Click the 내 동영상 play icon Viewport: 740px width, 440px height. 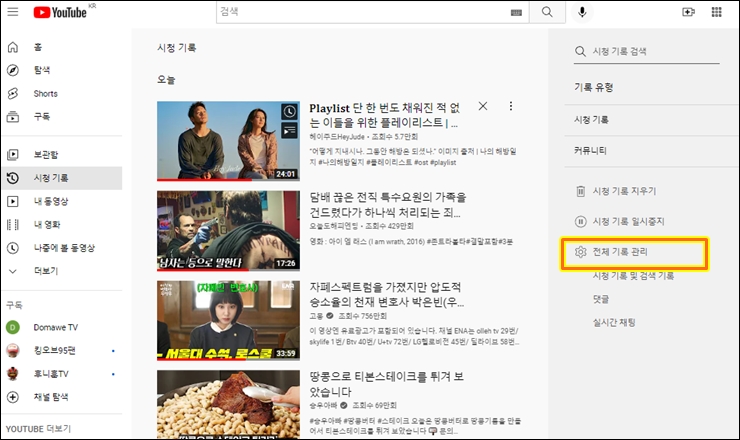[x=13, y=202]
